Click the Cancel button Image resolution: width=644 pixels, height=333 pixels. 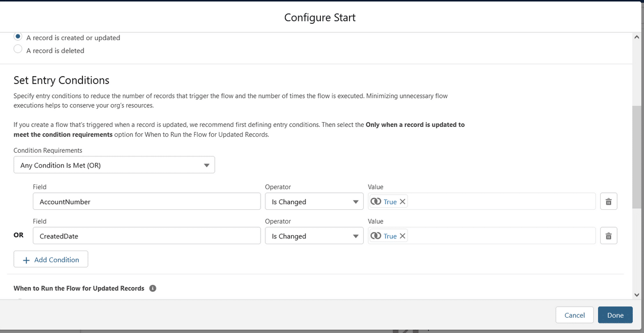pyautogui.click(x=575, y=315)
